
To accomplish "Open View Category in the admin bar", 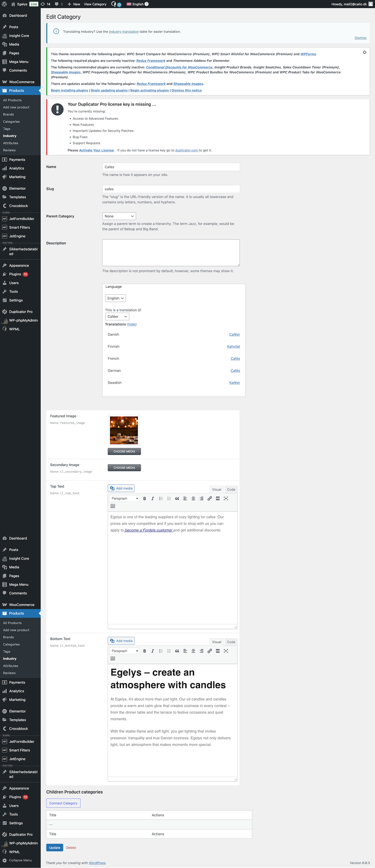I will 95,4.
